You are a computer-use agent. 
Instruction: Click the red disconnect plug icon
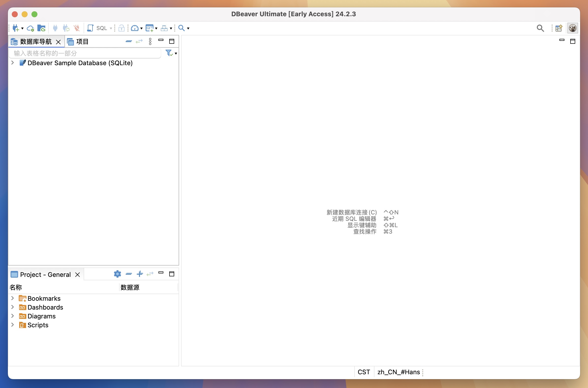[x=77, y=28]
